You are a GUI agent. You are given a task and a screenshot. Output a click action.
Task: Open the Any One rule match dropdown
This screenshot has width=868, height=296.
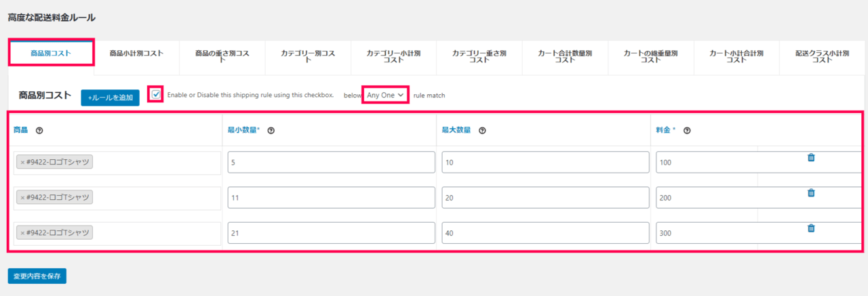(x=385, y=96)
